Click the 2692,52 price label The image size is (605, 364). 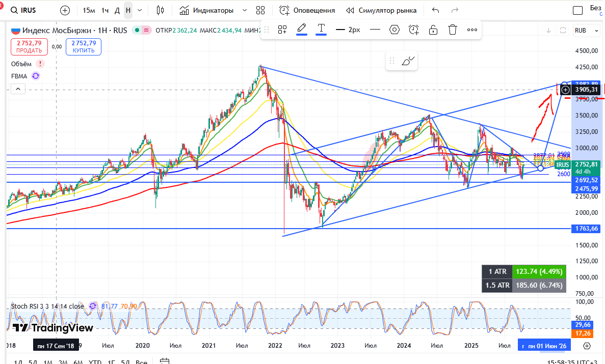[586, 180]
